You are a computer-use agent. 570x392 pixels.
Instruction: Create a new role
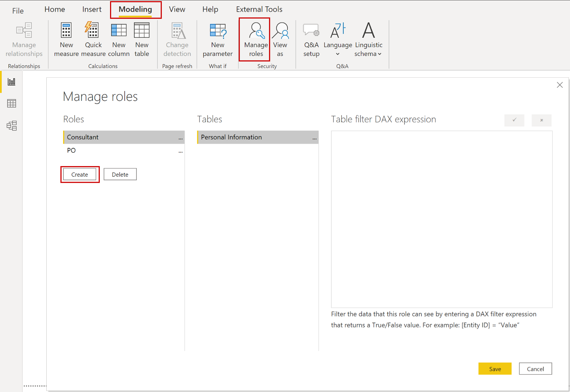click(79, 174)
